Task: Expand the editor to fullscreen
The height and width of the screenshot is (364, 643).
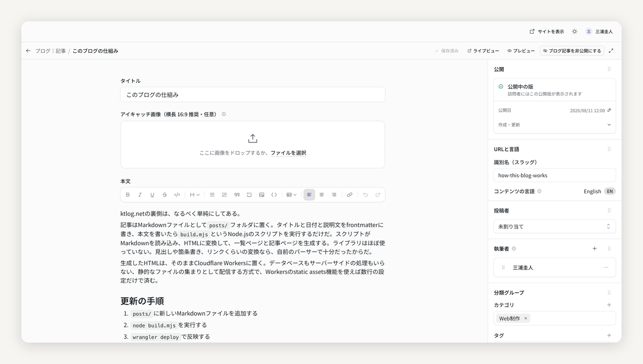Action: pos(611,51)
